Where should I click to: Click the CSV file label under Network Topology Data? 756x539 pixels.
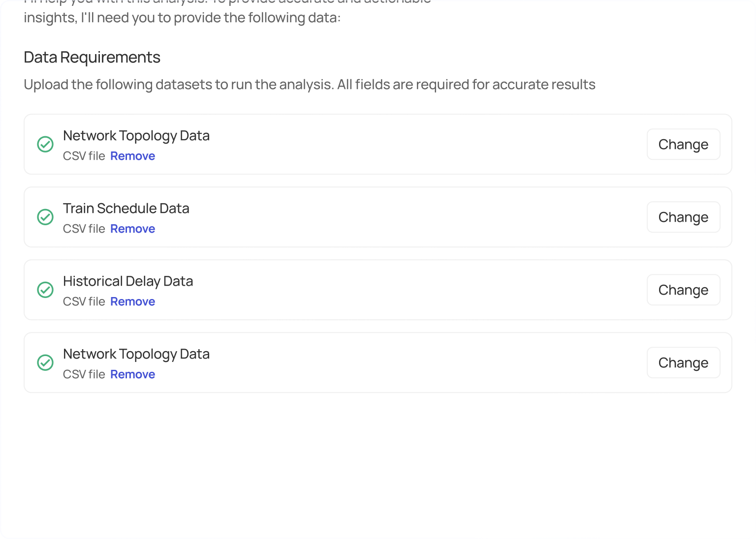click(x=84, y=155)
